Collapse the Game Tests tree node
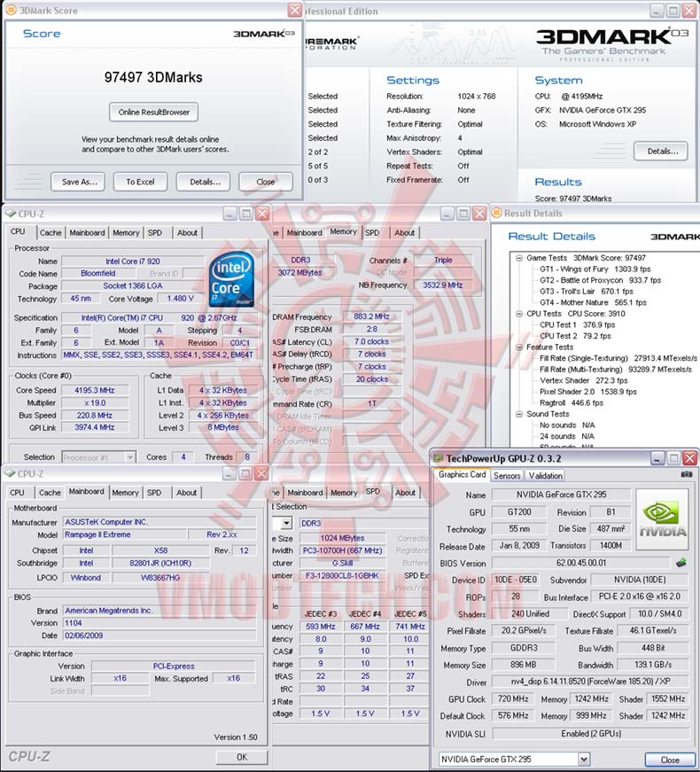 (519, 258)
